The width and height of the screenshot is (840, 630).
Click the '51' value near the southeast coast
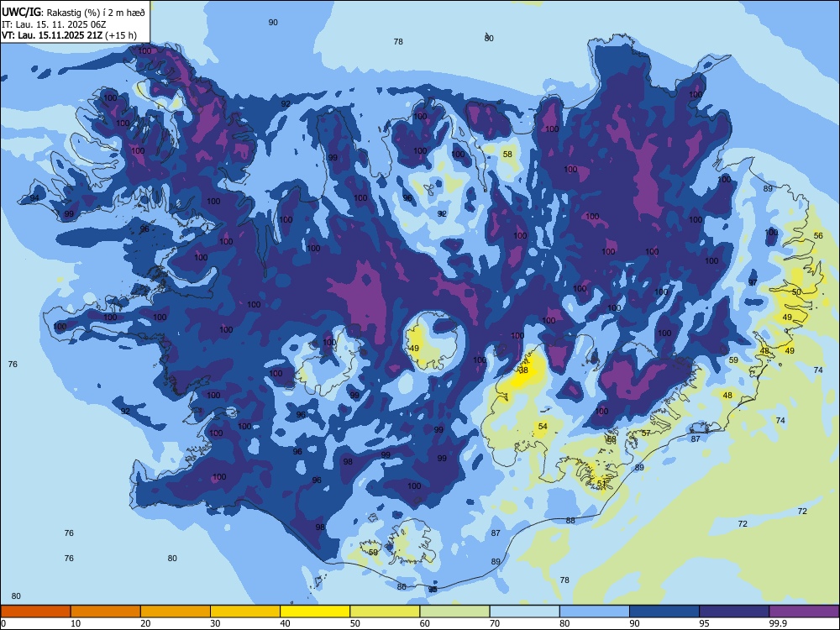tap(601, 483)
